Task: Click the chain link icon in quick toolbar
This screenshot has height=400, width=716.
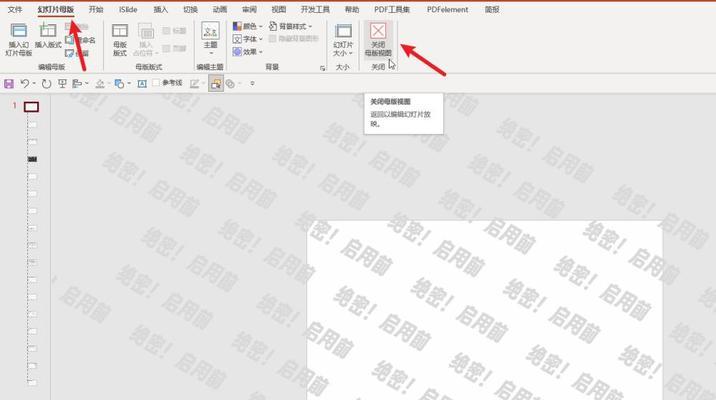Action: pos(231,84)
